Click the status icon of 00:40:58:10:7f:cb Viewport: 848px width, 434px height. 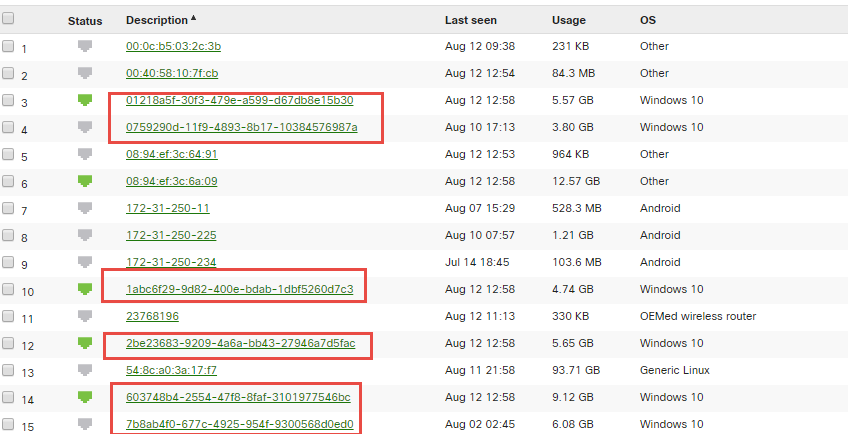85,73
